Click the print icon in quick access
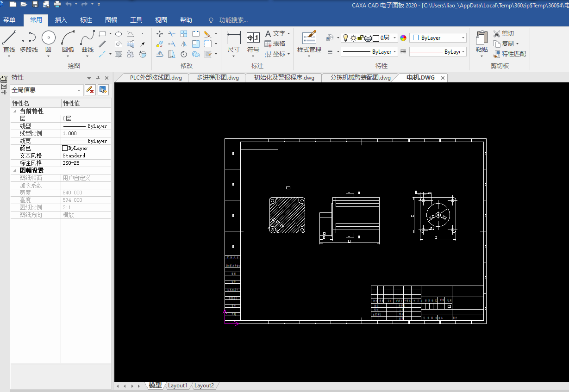Screen dimensions: 569x392 tap(57, 4)
